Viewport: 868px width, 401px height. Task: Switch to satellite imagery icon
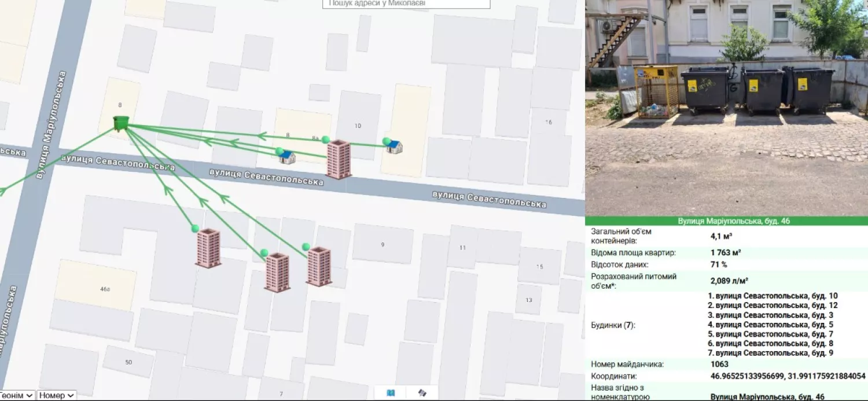coord(422,393)
